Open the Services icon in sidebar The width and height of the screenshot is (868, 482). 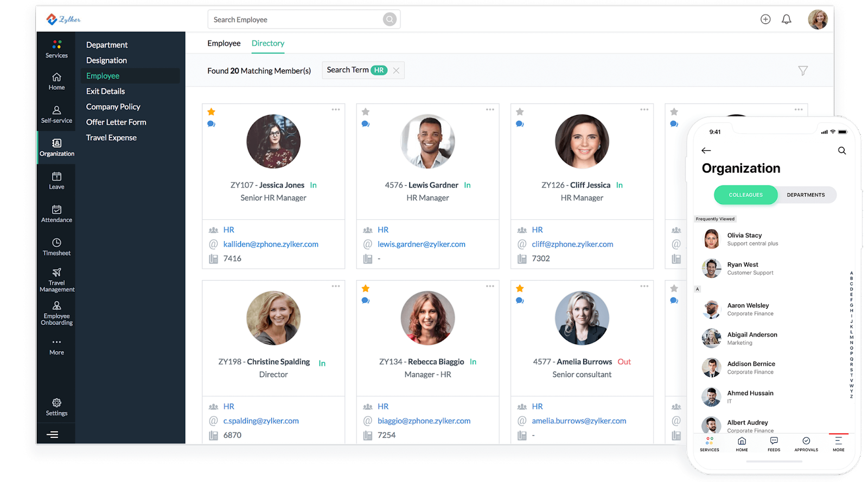click(x=56, y=49)
